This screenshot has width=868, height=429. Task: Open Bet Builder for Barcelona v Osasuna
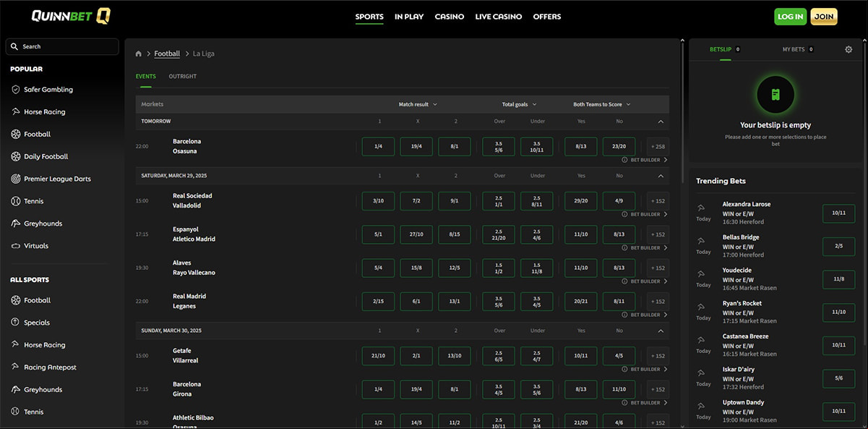click(645, 160)
